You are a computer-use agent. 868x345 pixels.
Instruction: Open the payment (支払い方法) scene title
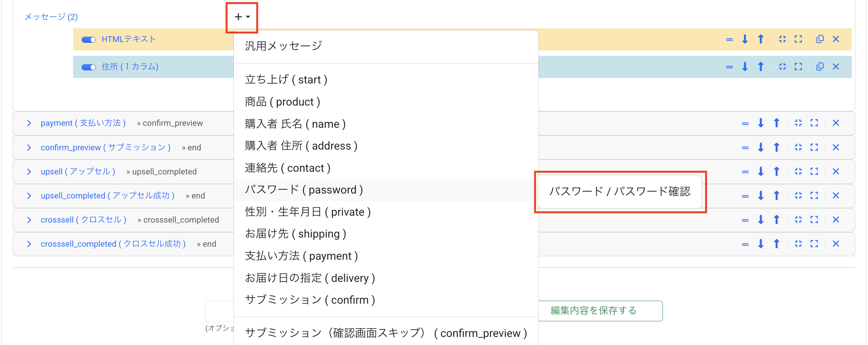click(83, 123)
